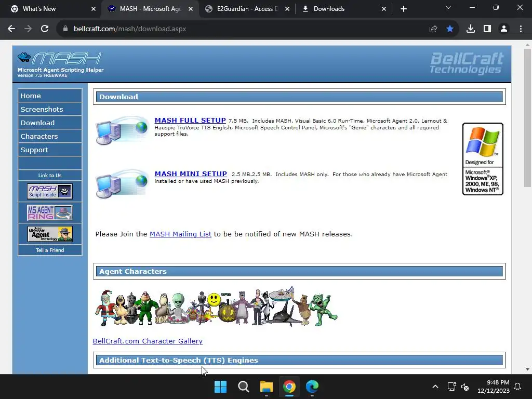Viewport: 532px width, 399px height.
Task: Switch to the Downloads tab
Action: [344, 9]
